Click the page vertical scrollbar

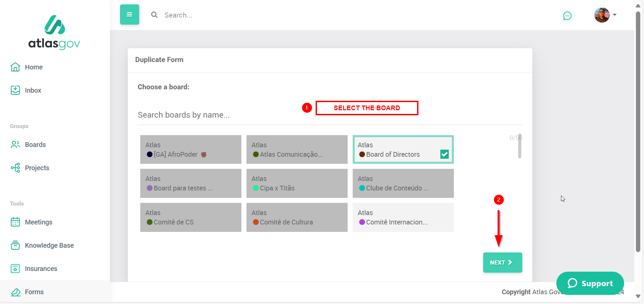638,131
